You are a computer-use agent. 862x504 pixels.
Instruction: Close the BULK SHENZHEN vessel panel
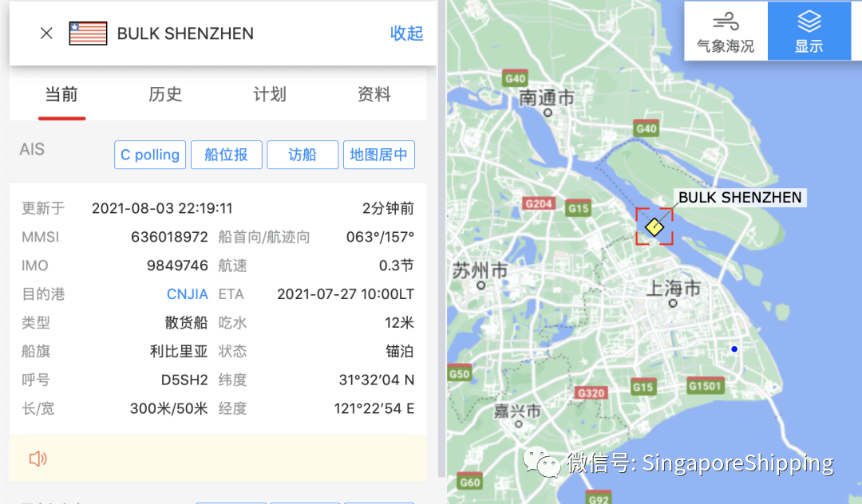47,33
